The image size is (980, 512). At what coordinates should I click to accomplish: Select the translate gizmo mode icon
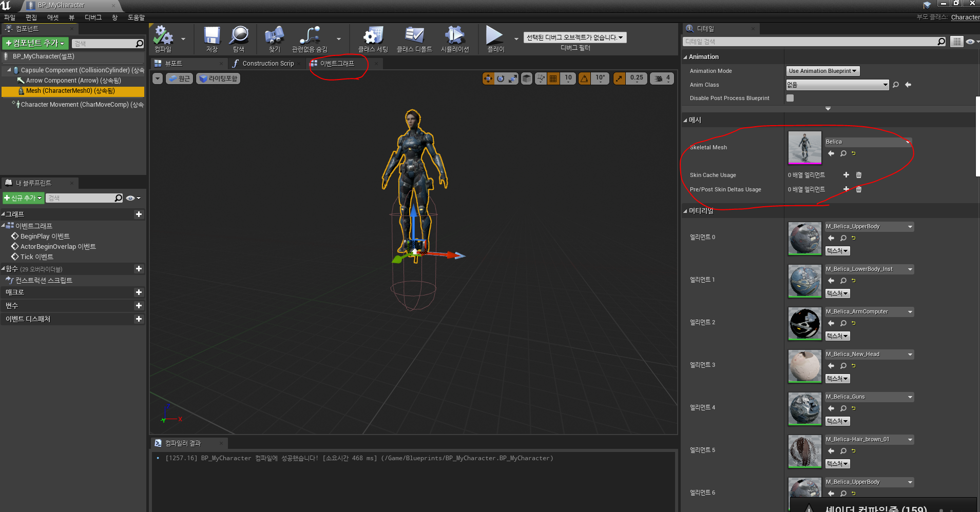488,78
